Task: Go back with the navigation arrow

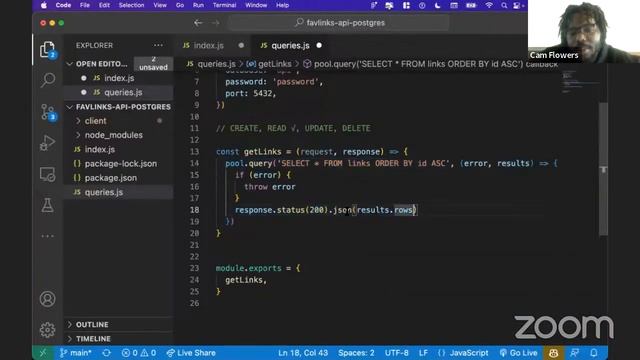Action: pos(198,23)
